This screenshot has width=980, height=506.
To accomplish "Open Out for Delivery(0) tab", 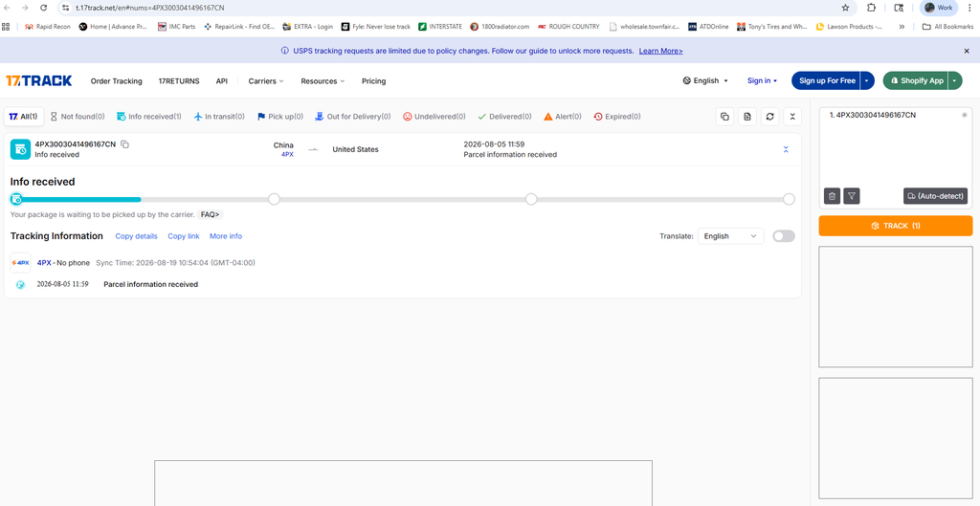I will point(352,116).
